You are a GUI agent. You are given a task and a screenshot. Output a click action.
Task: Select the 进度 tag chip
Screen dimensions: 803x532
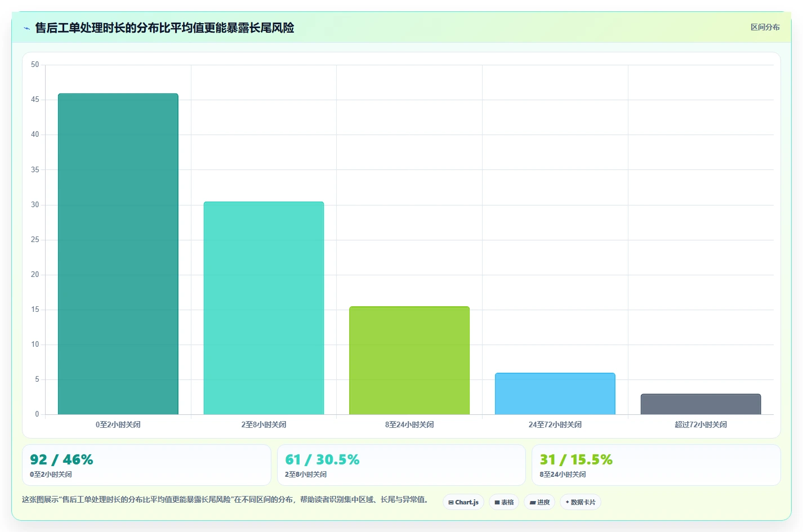(x=539, y=502)
